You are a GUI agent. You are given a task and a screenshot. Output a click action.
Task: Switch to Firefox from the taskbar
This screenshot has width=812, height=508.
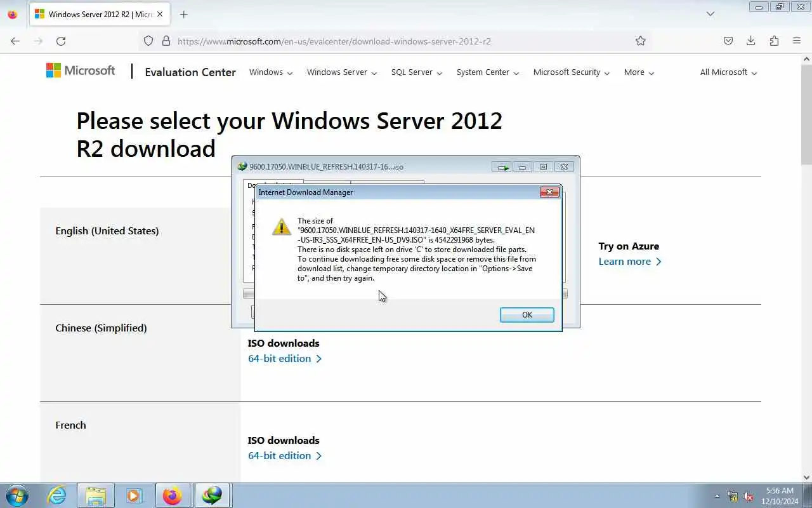(x=172, y=495)
